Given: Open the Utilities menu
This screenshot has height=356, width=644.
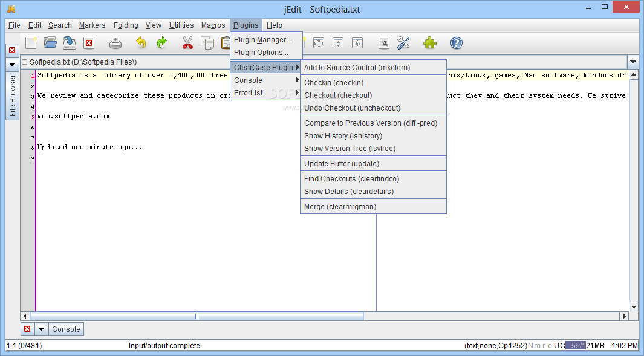Looking at the screenshot, I should coord(181,25).
